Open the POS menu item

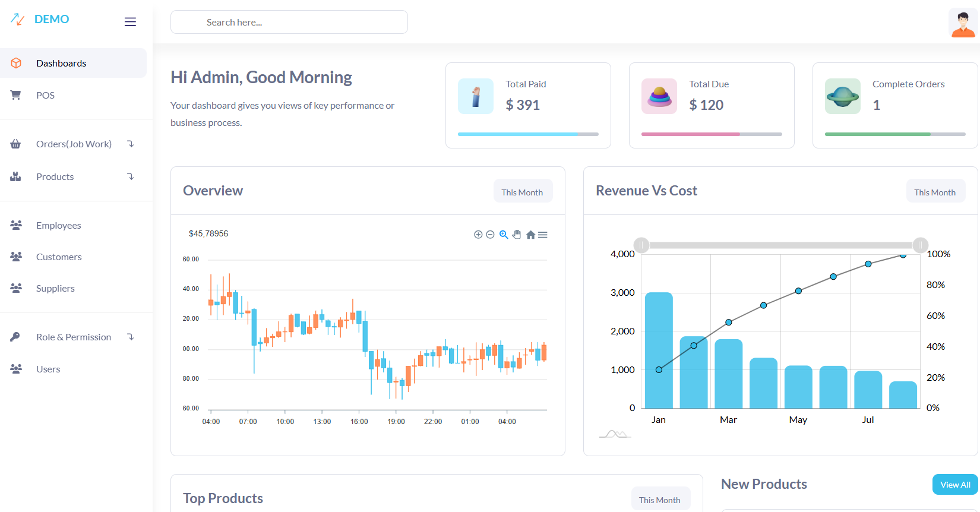tap(45, 95)
